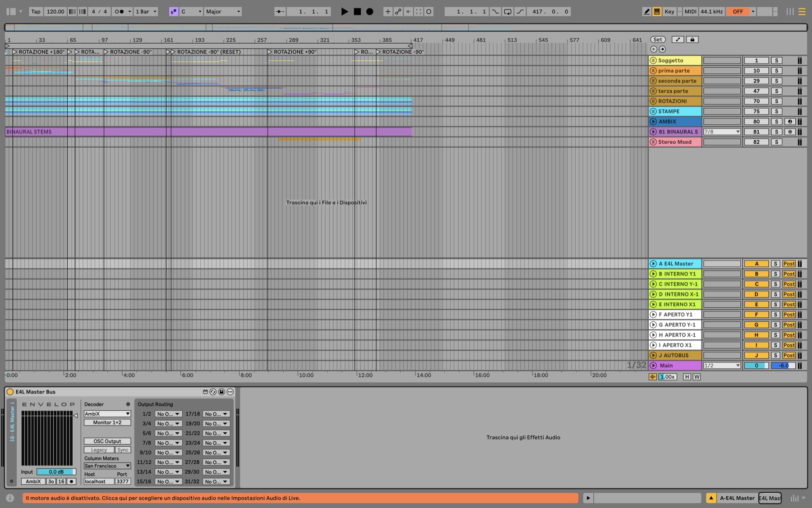Toggle the OSC Output button

pyautogui.click(x=107, y=441)
